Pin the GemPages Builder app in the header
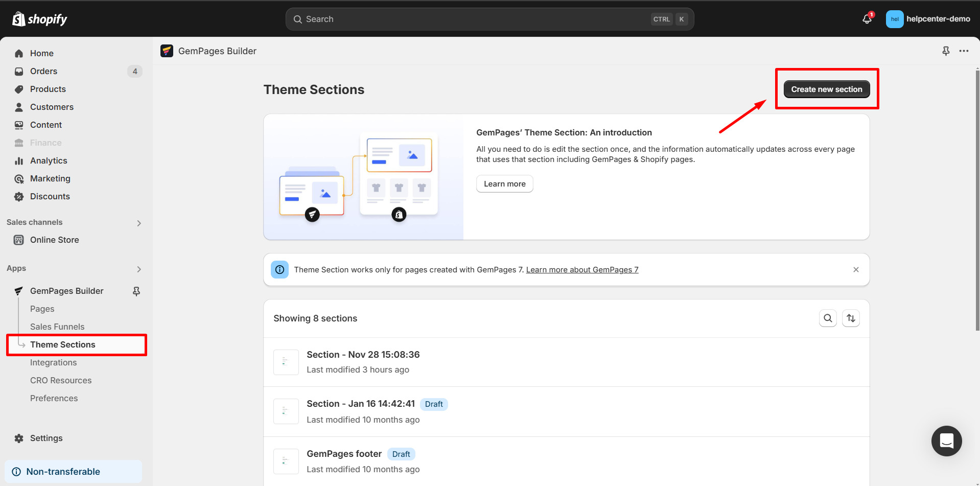 click(946, 51)
